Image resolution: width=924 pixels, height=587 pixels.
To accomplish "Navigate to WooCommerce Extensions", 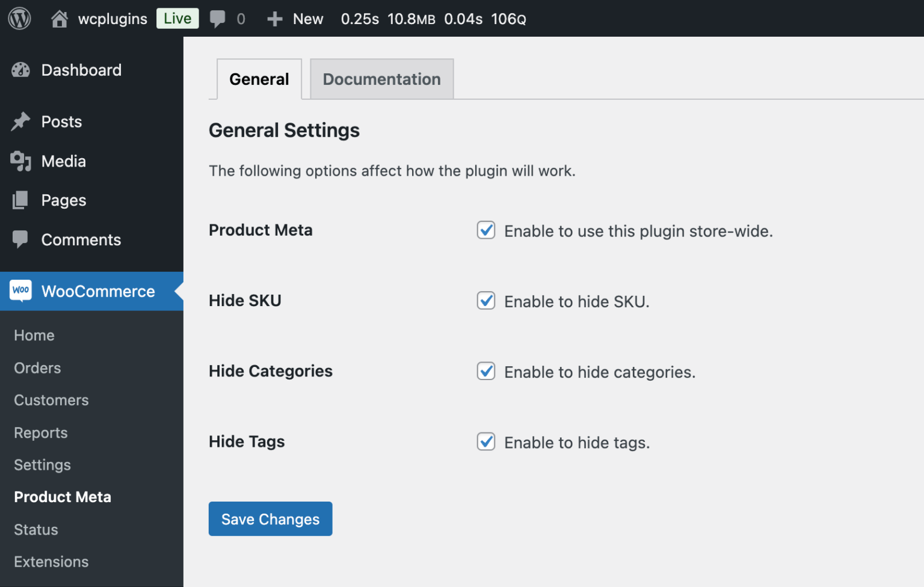I will pos(51,562).
